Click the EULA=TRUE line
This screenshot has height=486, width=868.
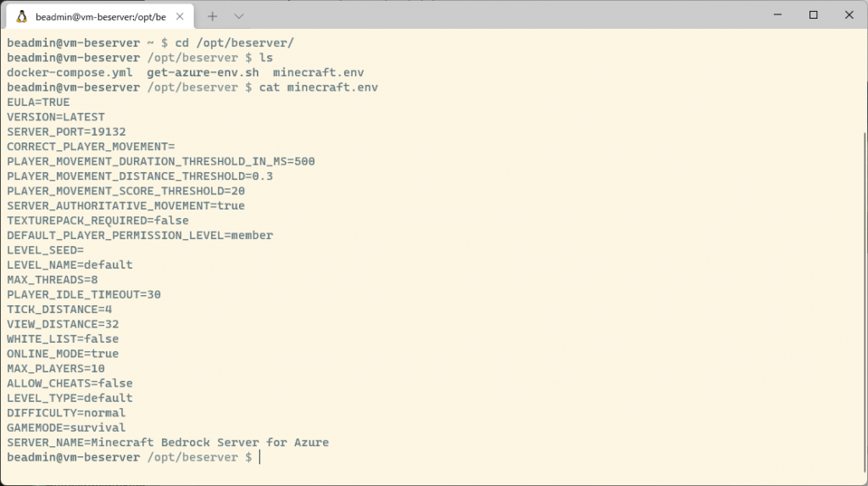pos(38,103)
